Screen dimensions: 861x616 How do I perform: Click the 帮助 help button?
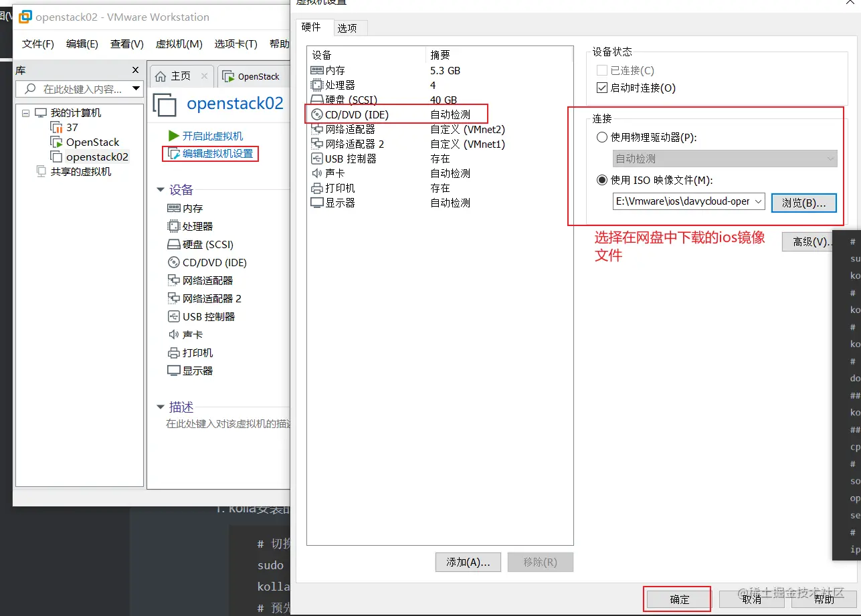[824, 599]
